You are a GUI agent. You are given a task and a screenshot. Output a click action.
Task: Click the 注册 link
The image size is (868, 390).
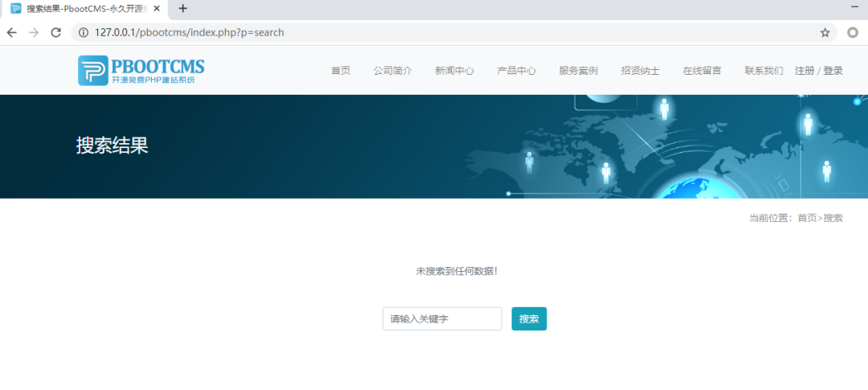click(x=805, y=70)
